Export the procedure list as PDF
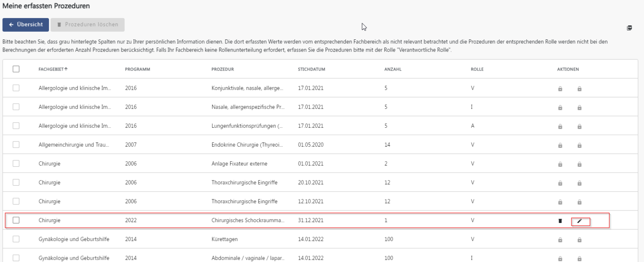Screen dimensions: 644x262 click(629, 28)
